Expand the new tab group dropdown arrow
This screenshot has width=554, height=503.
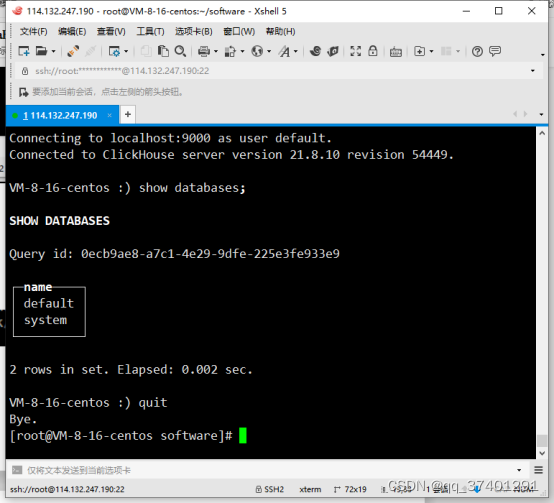431,52
